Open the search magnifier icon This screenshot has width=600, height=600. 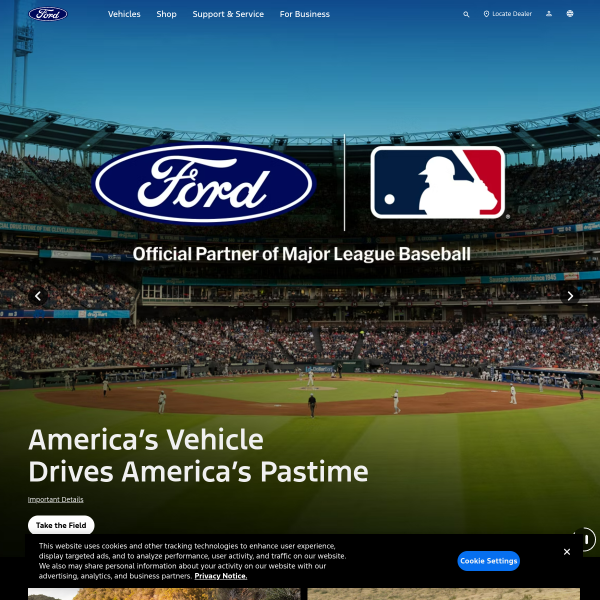(466, 14)
